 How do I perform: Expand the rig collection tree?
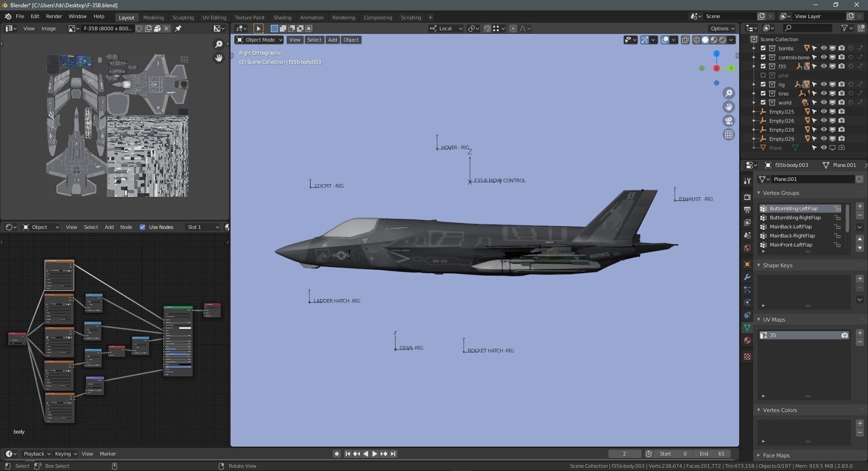(x=754, y=85)
